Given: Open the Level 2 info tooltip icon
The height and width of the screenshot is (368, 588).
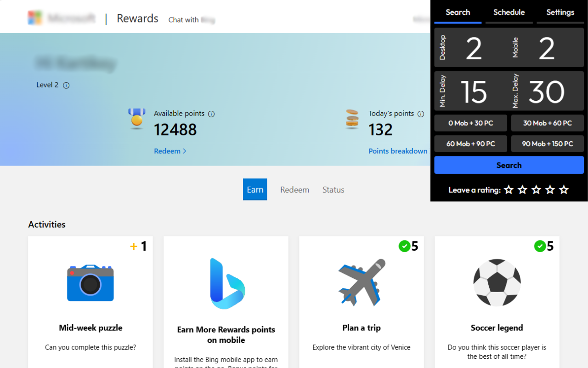Looking at the screenshot, I should pos(66,85).
